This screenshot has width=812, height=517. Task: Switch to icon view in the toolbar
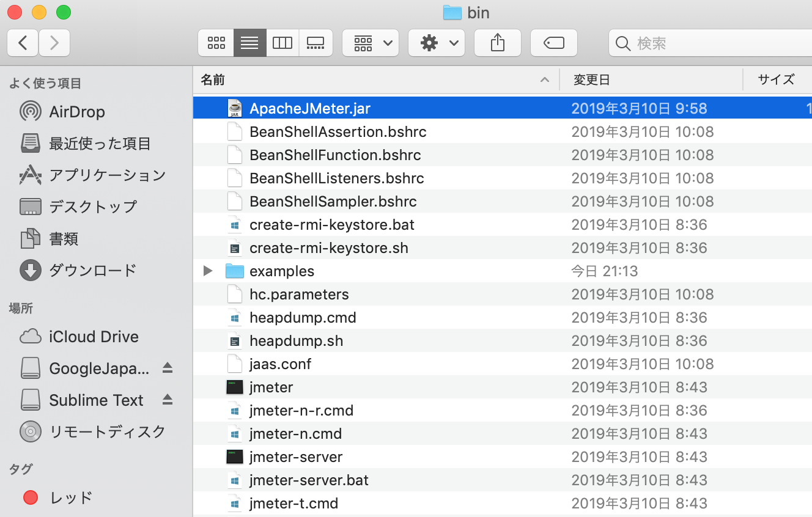216,42
